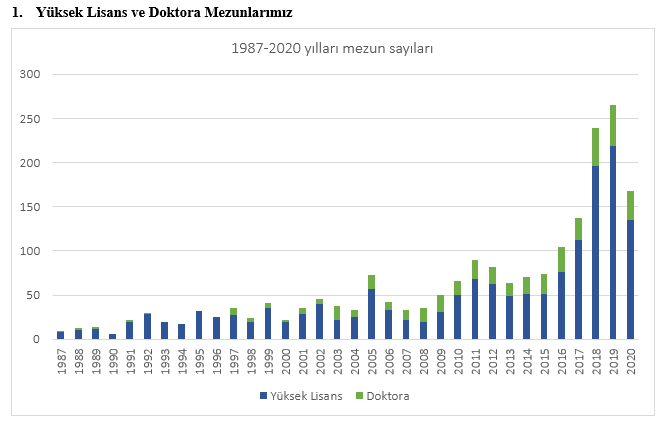This screenshot has width=670, height=427.
Task: Select the blue 1992 Yüksek Lisans bar
Action: (x=147, y=327)
